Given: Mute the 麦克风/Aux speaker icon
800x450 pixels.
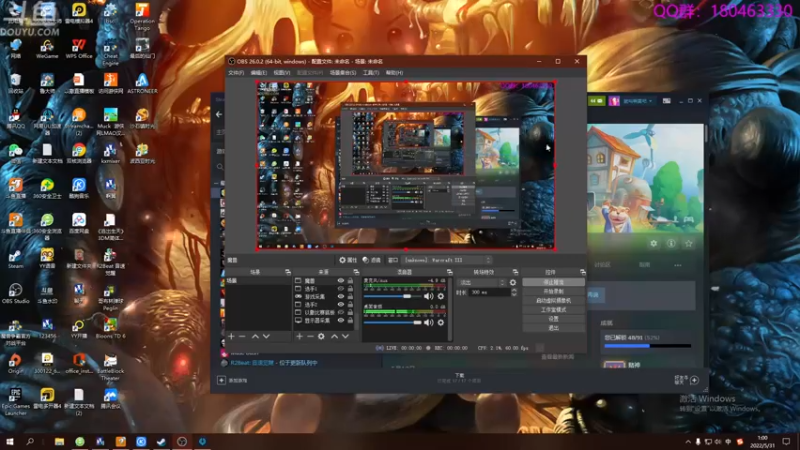Looking at the screenshot, I should pos(429,296).
